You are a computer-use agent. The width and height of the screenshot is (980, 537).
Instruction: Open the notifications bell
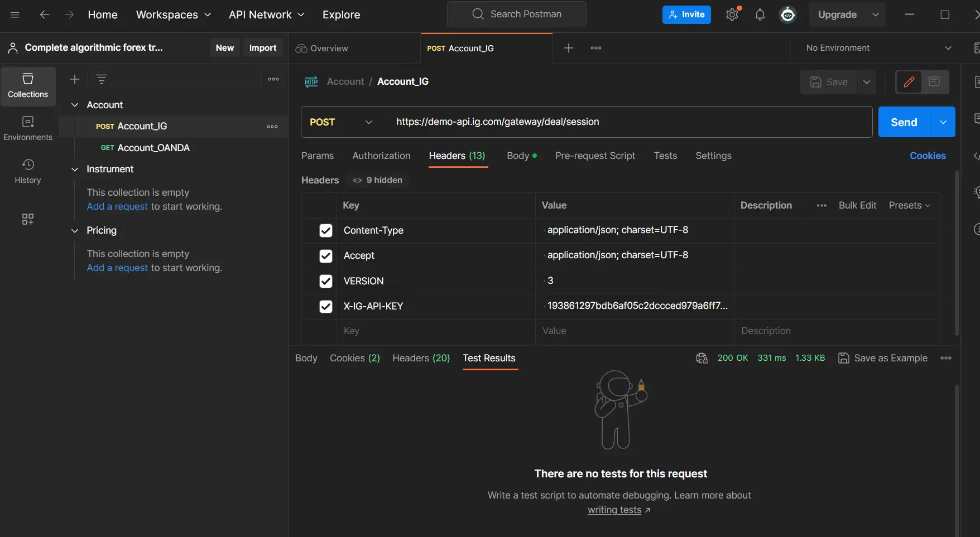click(x=760, y=14)
